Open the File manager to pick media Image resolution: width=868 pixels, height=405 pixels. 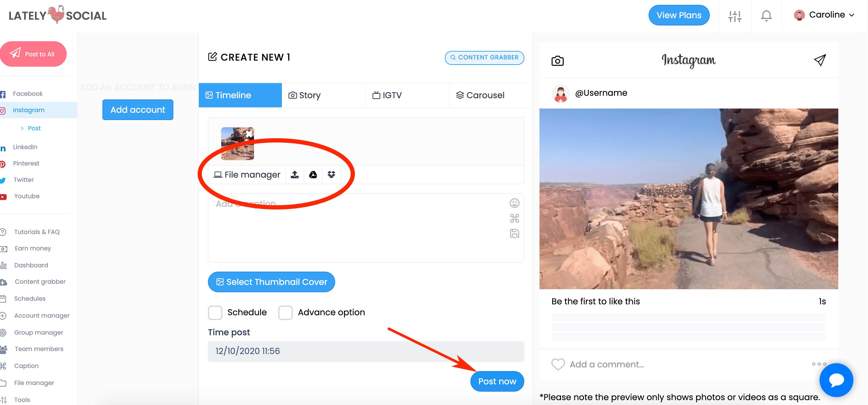click(247, 175)
